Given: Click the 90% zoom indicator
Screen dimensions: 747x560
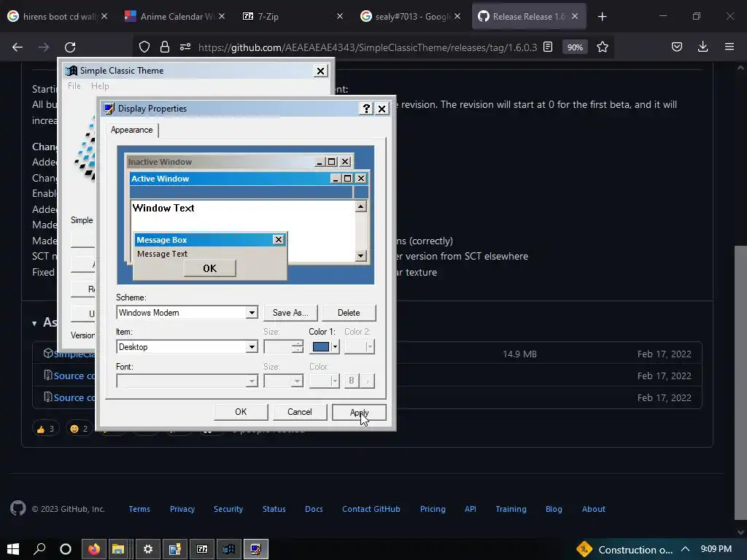Looking at the screenshot, I should 575,47.
